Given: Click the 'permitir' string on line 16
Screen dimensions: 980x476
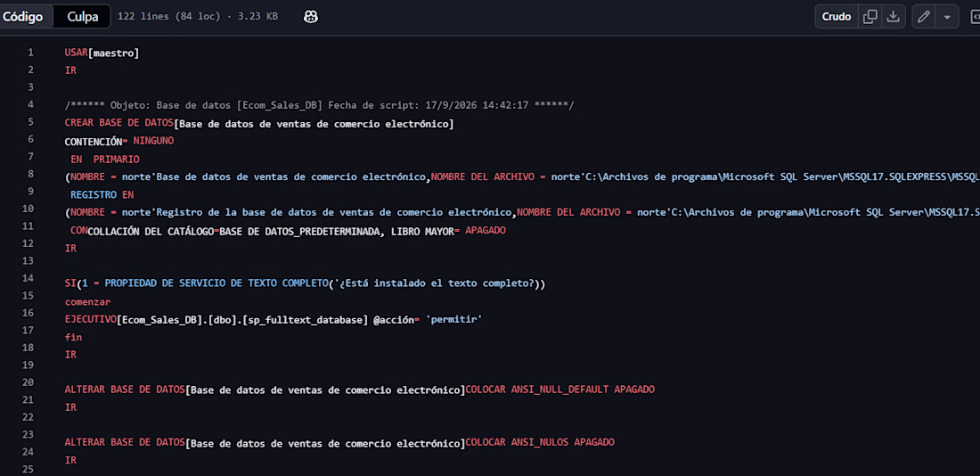Looking at the screenshot, I should 453,319.
